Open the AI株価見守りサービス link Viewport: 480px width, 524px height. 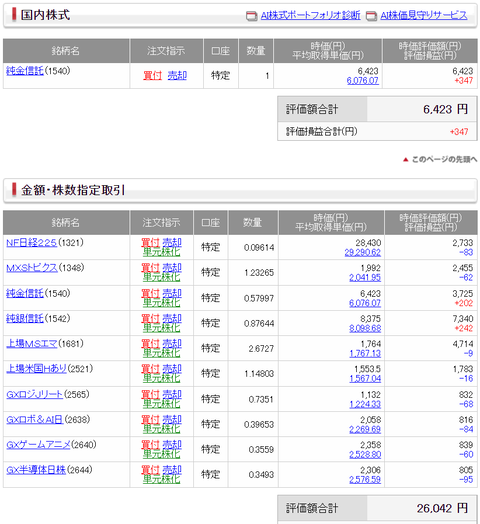[424, 15]
